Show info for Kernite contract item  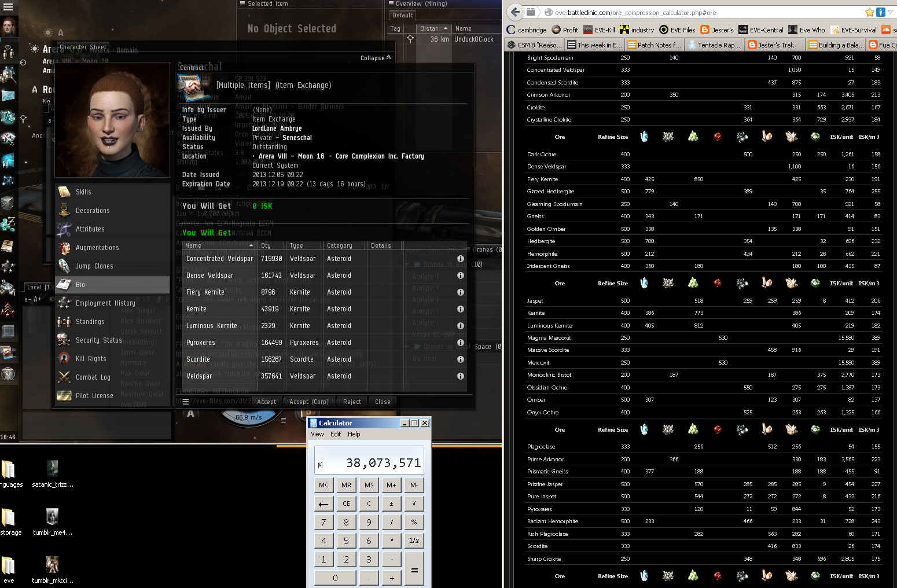tap(461, 309)
